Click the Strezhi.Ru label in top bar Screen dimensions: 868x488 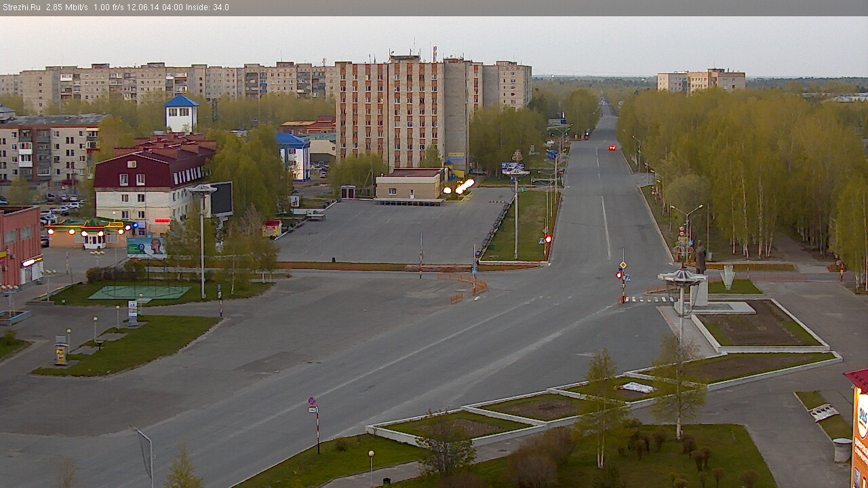pos(21,7)
